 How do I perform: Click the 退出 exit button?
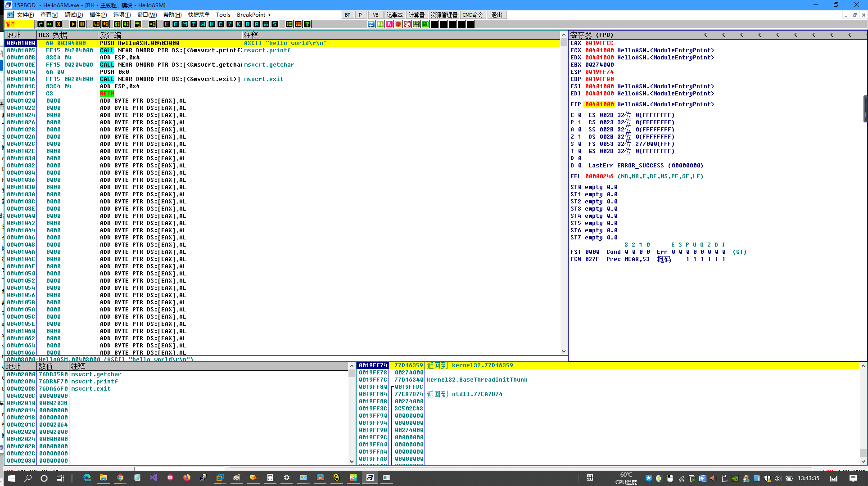(x=497, y=15)
